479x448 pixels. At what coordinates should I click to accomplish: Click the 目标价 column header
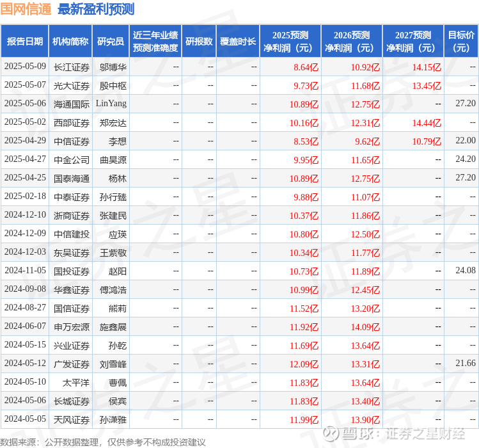(461, 42)
